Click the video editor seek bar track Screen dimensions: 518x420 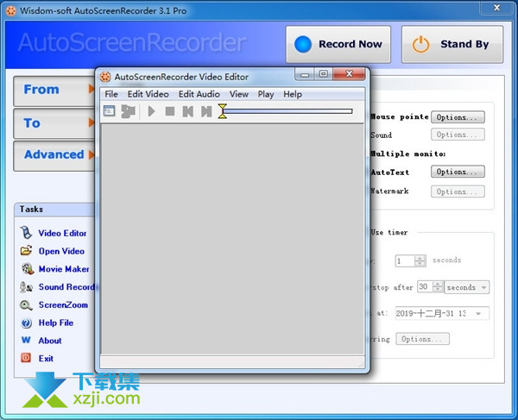287,111
